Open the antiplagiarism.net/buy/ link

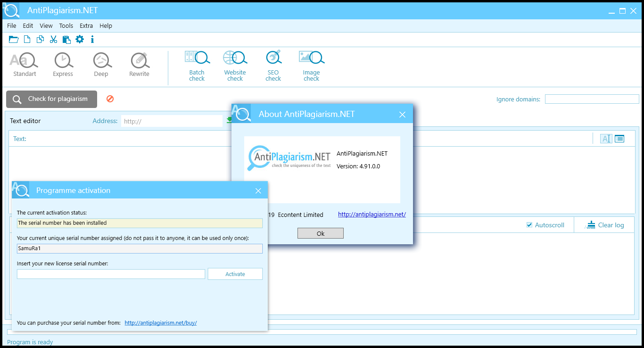point(161,323)
